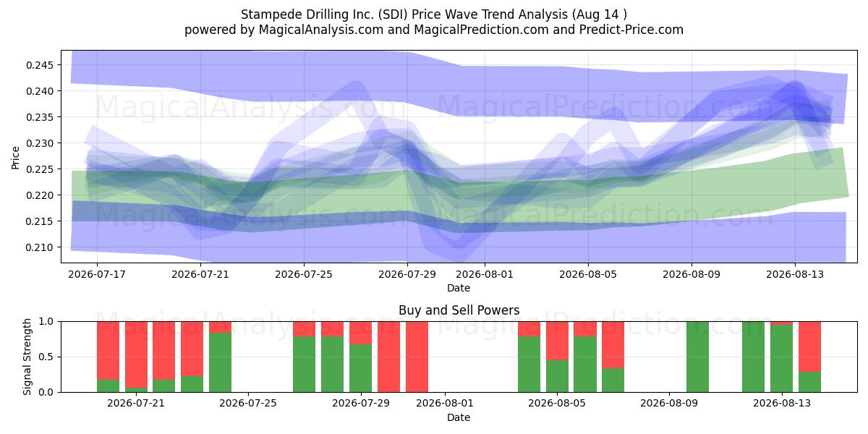Viewport: 868px width, 434px height.
Task: Click the 2026-08-01 date on price chart axis
Action: click(x=485, y=275)
